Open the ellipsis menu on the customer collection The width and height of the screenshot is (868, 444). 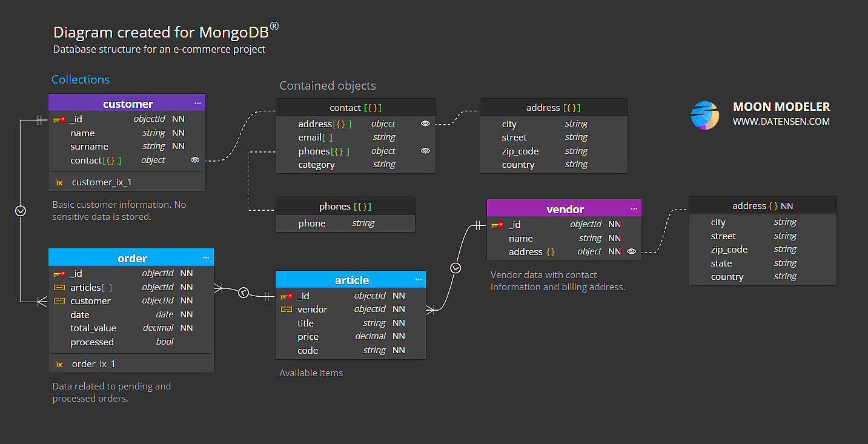coord(197,103)
